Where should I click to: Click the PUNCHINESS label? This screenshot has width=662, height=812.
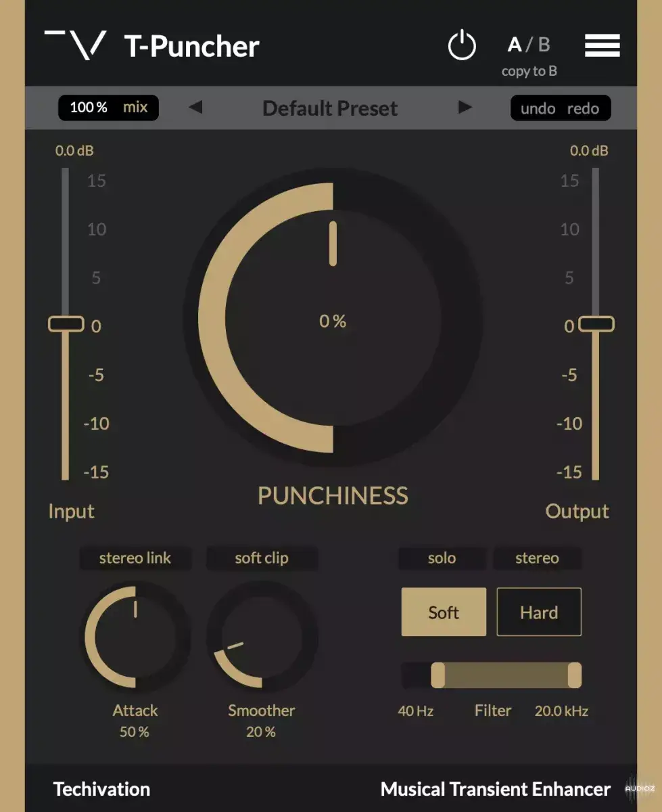point(333,496)
